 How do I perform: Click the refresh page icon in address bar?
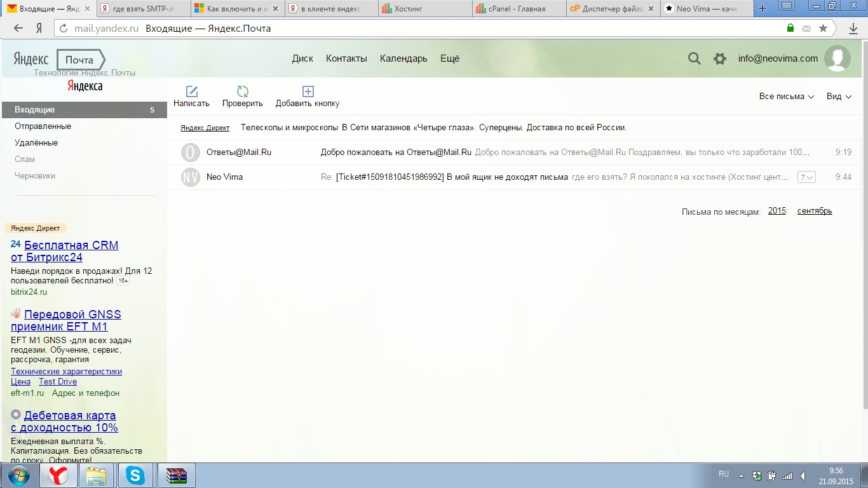(63, 28)
